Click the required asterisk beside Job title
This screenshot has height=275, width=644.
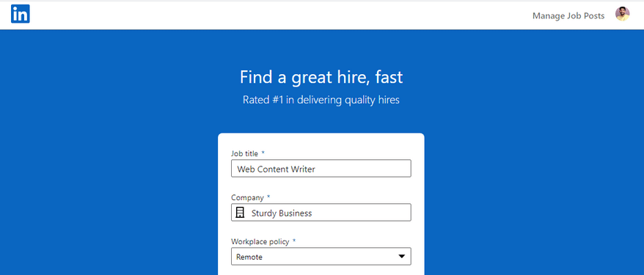pos(263,153)
